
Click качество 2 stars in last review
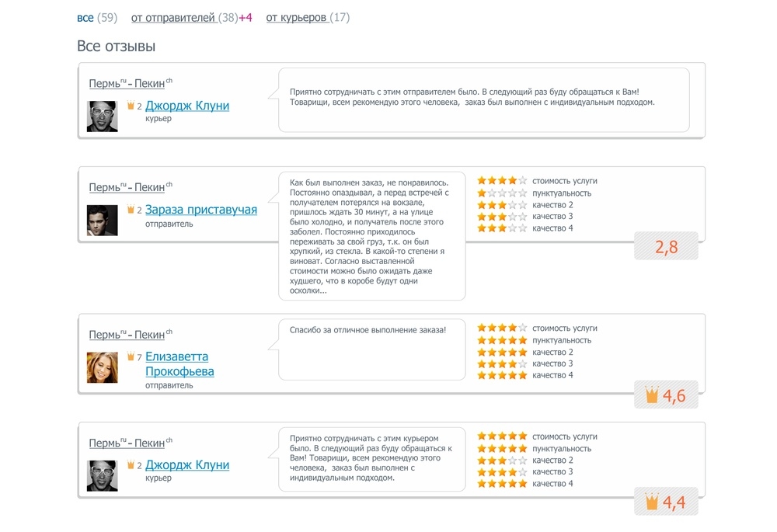click(x=502, y=461)
